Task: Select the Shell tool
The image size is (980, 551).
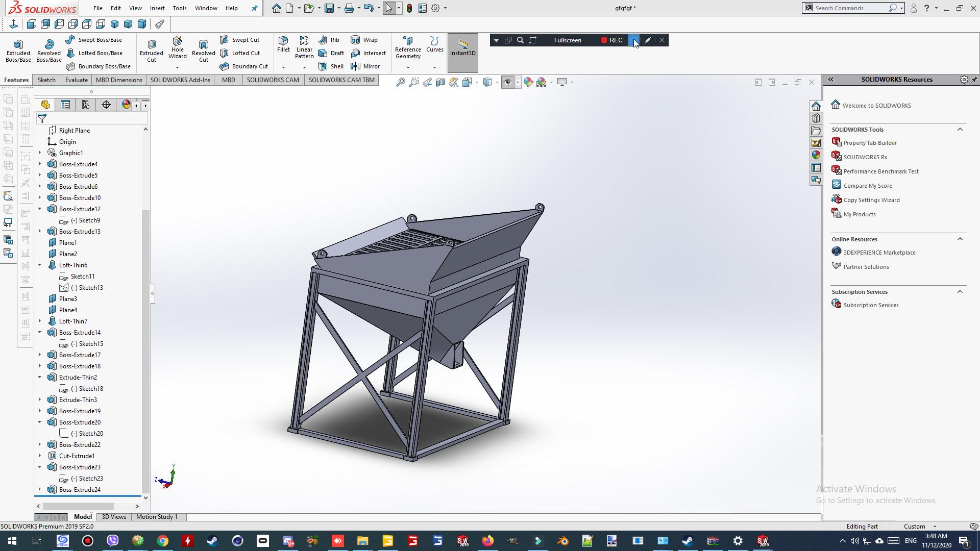Action: (x=331, y=66)
